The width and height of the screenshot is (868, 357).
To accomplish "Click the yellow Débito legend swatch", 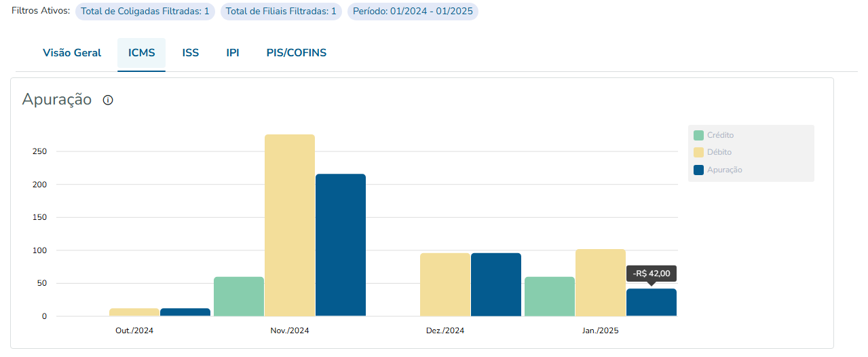I will (698, 152).
